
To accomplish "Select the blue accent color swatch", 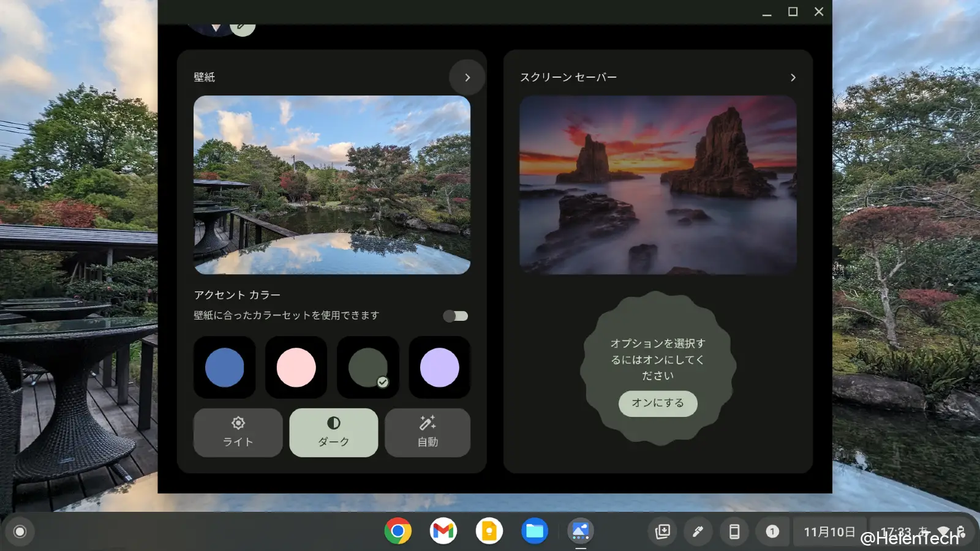I will click(224, 367).
